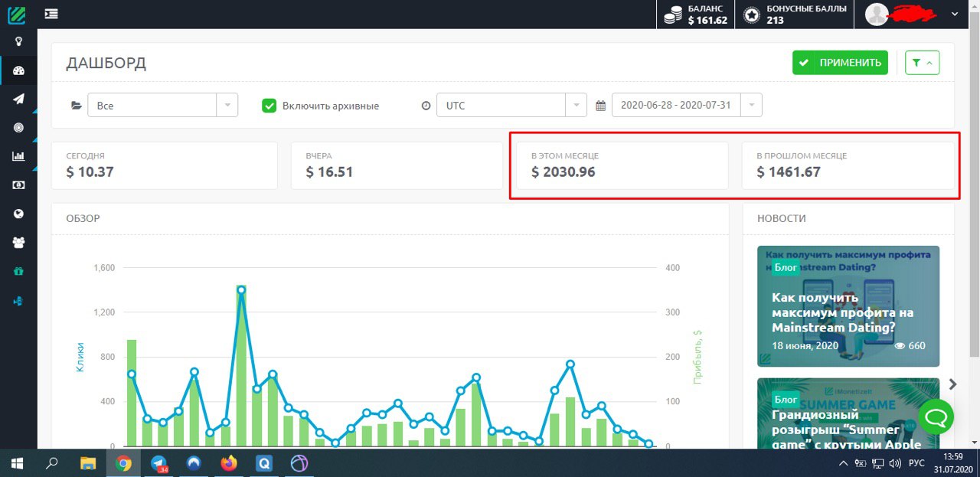
Task: Open the green gift sidebar item
Action: coord(18,271)
